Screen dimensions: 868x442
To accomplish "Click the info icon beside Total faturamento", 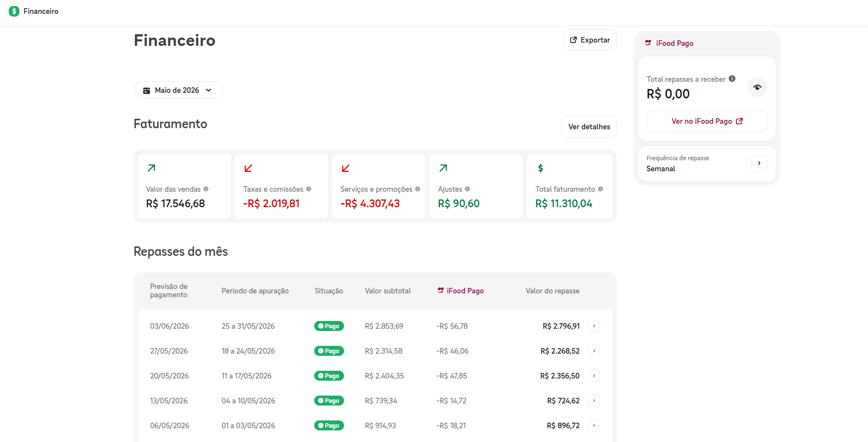I will [600, 189].
